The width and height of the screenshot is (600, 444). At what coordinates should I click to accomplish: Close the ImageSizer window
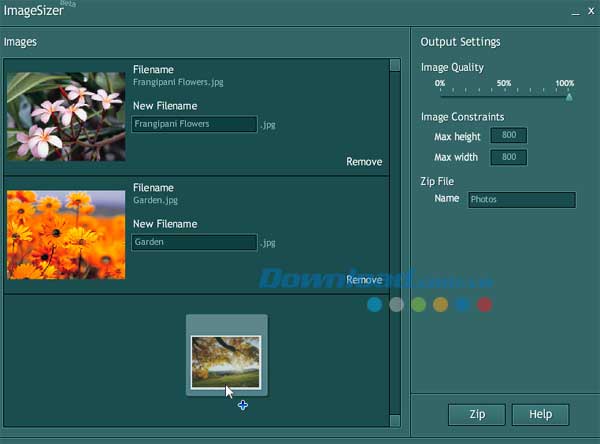click(591, 11)
